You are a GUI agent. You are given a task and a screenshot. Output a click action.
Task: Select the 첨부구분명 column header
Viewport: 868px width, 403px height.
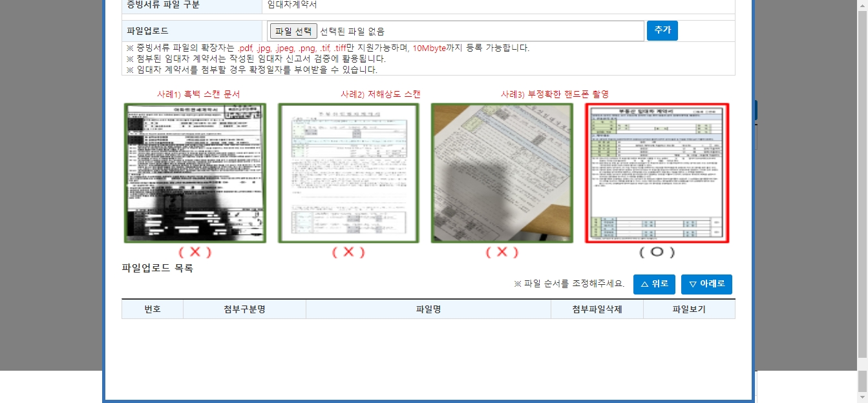tap(244, 309)
